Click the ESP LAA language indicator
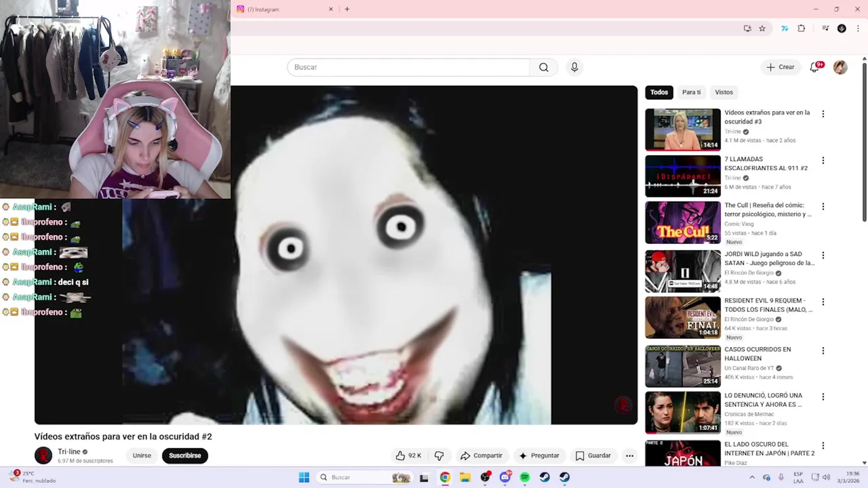This screenshot has width=868, height=488. [798, 477]
